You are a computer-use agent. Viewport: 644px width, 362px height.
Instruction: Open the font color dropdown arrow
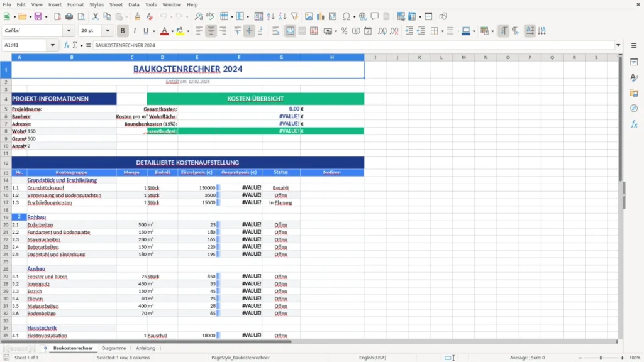[172, 31]
